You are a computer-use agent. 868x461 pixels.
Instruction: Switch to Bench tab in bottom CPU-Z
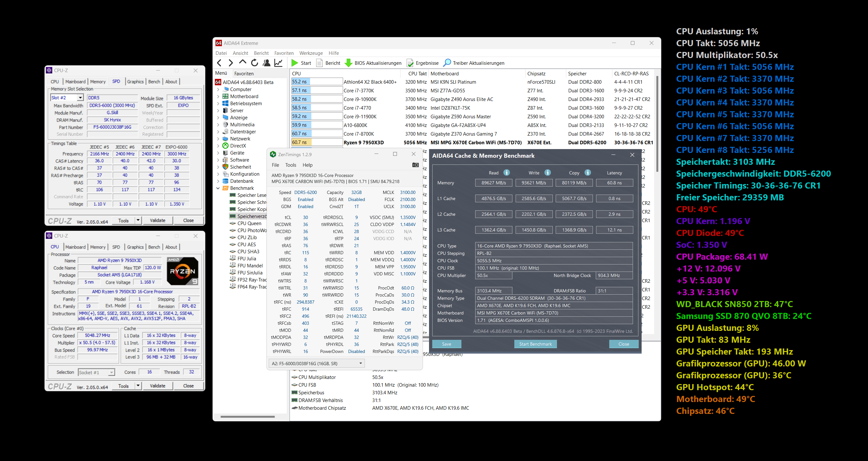[x=154, y=247]
